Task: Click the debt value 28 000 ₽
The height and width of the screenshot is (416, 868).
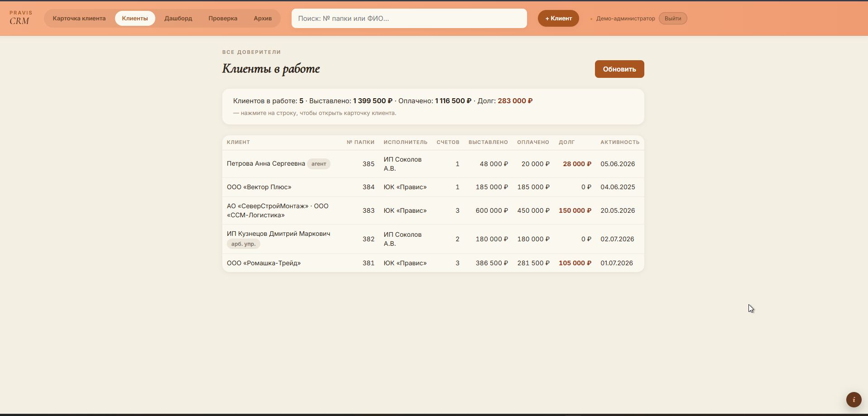Action: pyautogui.click(x=577, y=164)
